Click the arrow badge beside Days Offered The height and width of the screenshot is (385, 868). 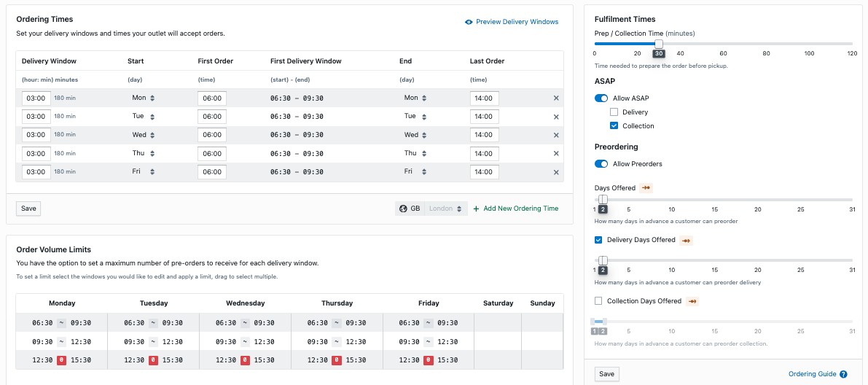pyautogui.click(x=646, y=188)
